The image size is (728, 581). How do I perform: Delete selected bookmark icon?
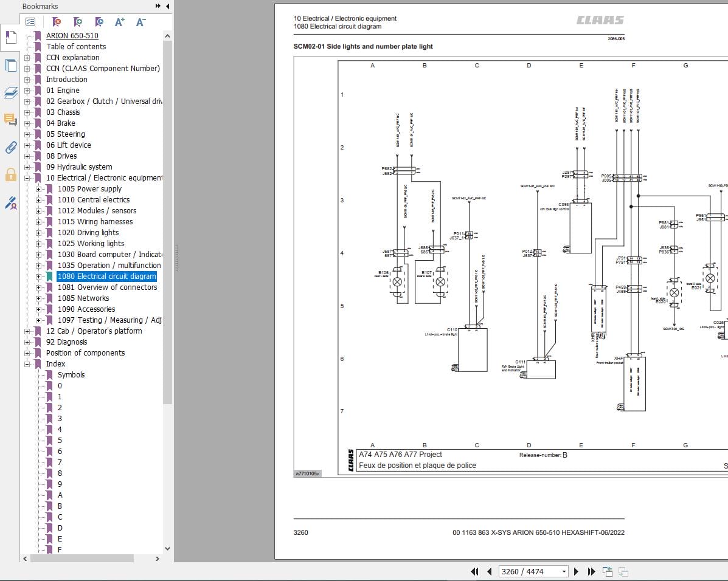56,22
